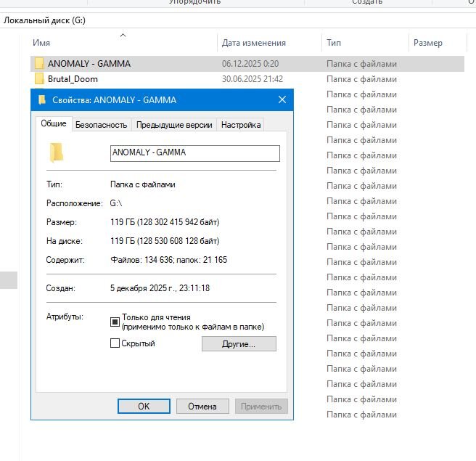This screenshot has height=461, width=476.
Task: Click the size value 128 302 415 942 байт
Action: coord(178,222)
